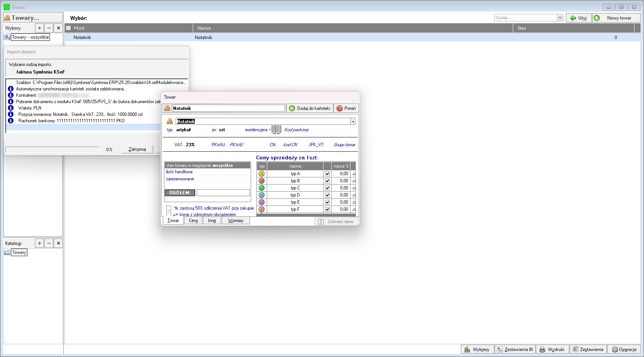Switch to the Wymiary tab
Screen dimensions: 644x357
[x=236, y=220]
